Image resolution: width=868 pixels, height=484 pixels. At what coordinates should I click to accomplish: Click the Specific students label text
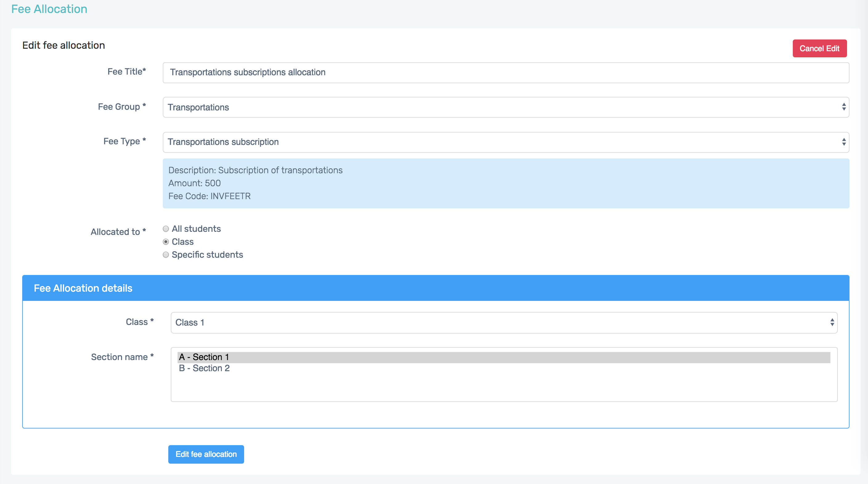coord(207,255)
